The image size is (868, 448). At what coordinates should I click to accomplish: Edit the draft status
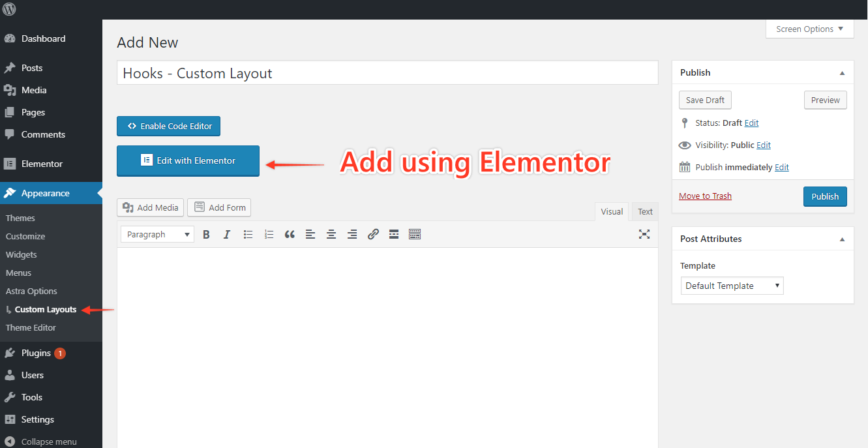point(751,123)
